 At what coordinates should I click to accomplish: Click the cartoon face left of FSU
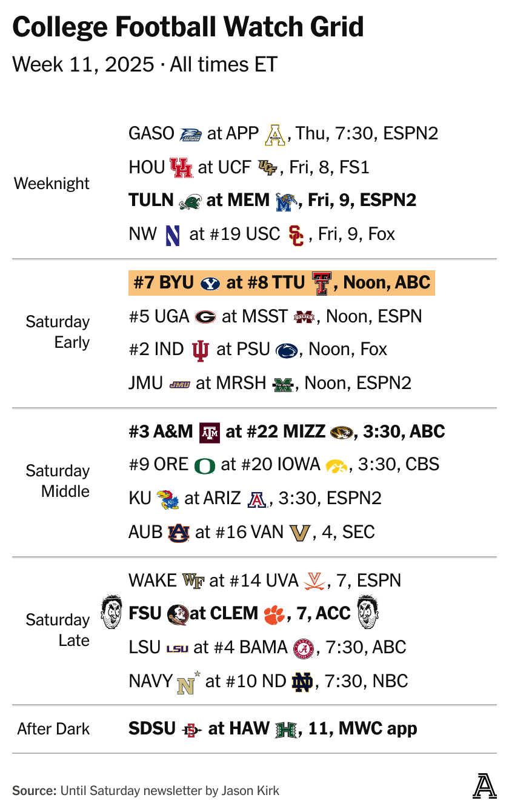[x=111, y=612]
